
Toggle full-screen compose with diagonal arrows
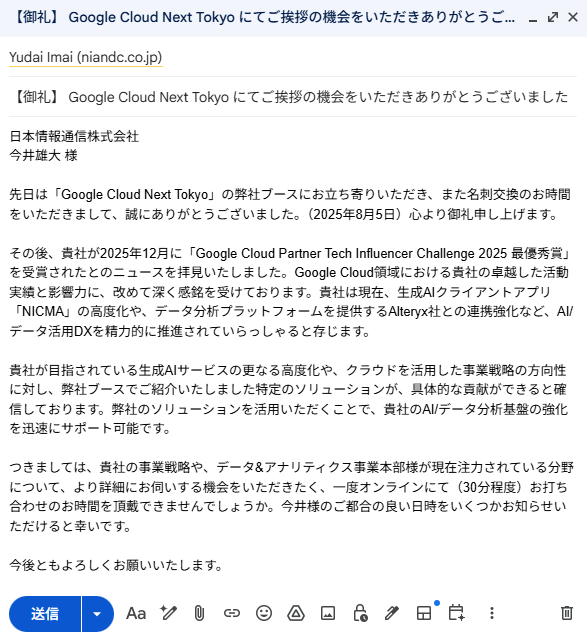[x=553, y=17]
